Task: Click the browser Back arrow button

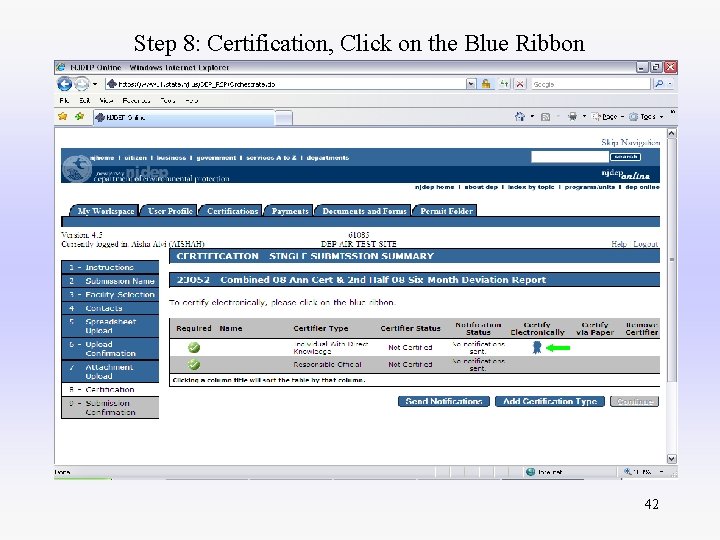Action: [65, 84]
